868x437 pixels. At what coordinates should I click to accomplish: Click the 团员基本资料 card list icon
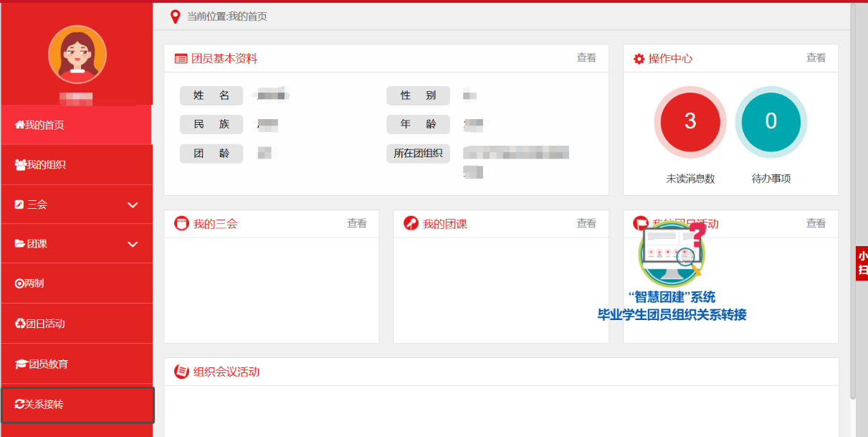click(x=181, y=59)
